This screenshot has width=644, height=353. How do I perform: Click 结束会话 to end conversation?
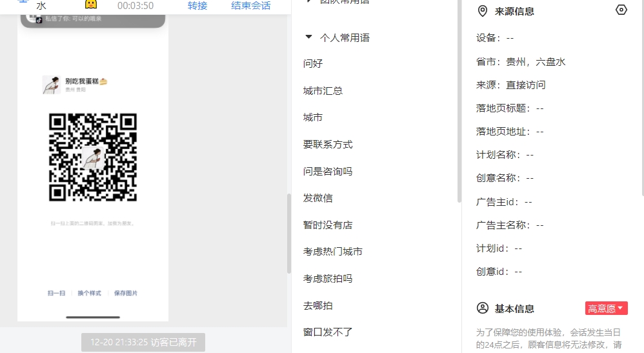[251, 6]
